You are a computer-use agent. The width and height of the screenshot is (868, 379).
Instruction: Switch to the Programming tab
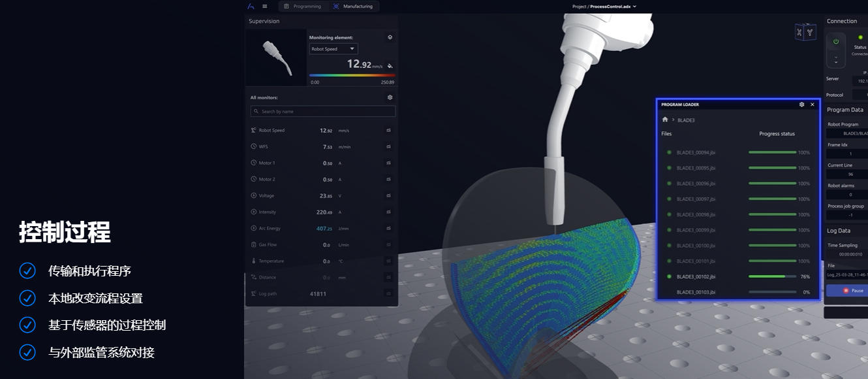(302, 6)
